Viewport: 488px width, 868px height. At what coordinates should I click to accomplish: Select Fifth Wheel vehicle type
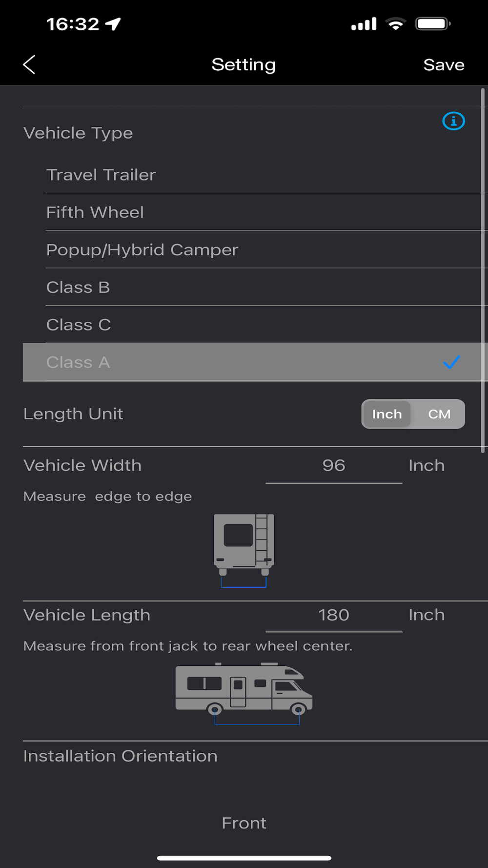coord(95,212)
